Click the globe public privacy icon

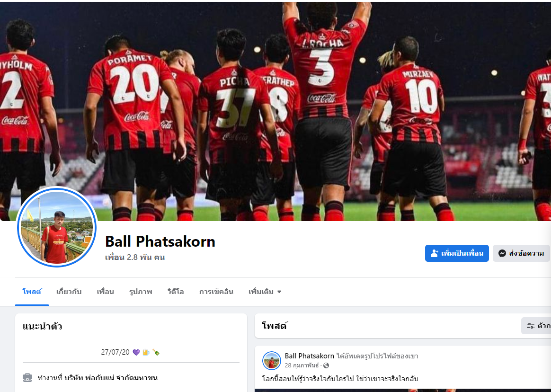(326, 365)
